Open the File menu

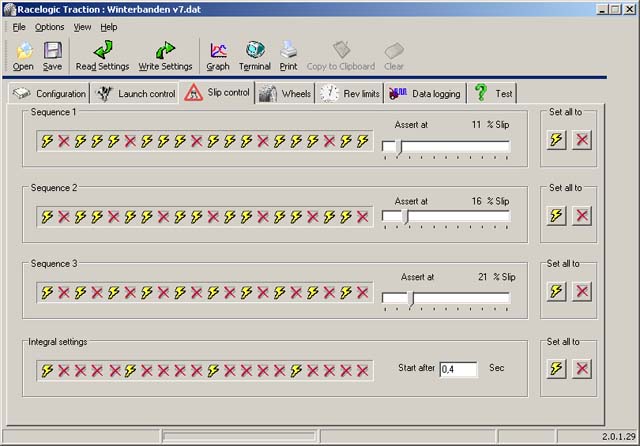[19, 27]
